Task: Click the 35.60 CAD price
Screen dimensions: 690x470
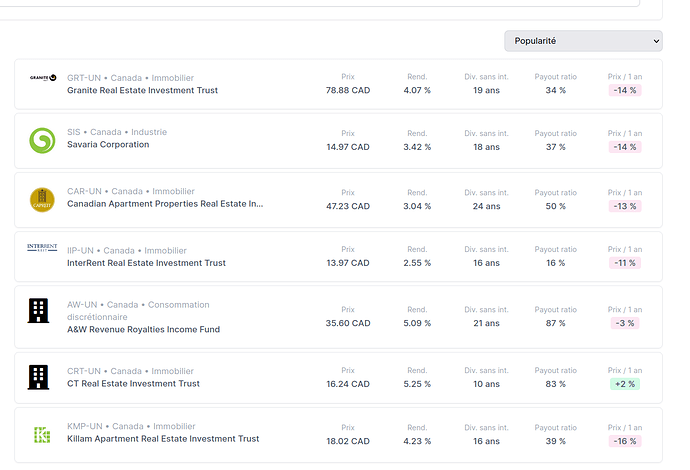Action: [x=348, y=323]
